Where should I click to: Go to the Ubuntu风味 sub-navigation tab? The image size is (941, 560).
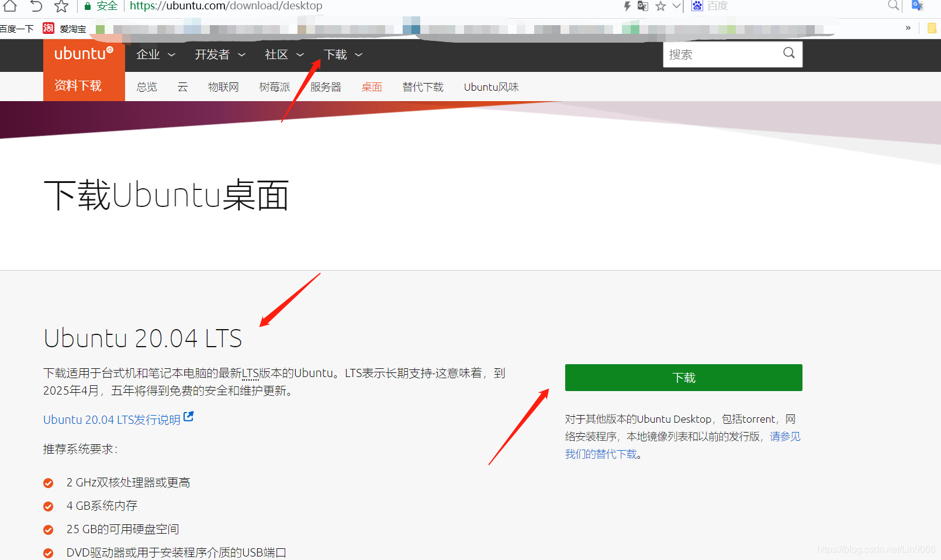point(492,87)
